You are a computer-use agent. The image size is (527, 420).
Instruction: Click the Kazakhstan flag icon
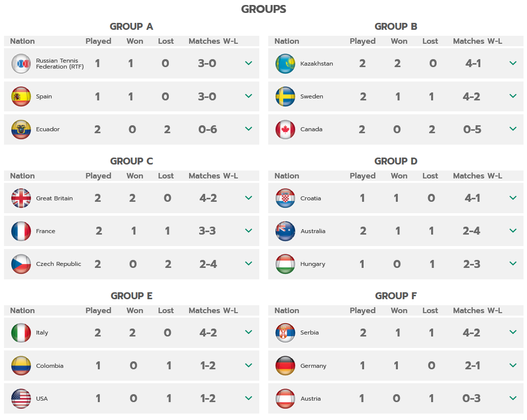pos(285,64)
